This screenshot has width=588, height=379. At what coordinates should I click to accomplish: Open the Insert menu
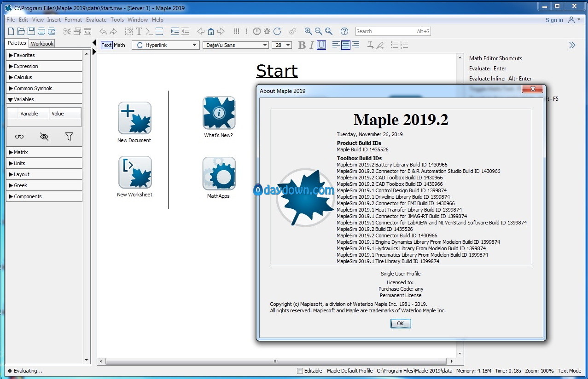54,20
